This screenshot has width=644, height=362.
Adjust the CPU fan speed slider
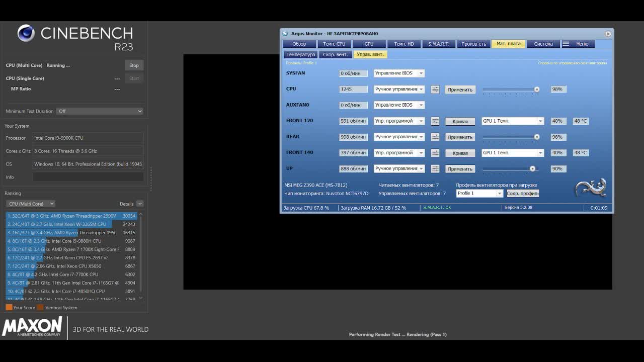512,89
